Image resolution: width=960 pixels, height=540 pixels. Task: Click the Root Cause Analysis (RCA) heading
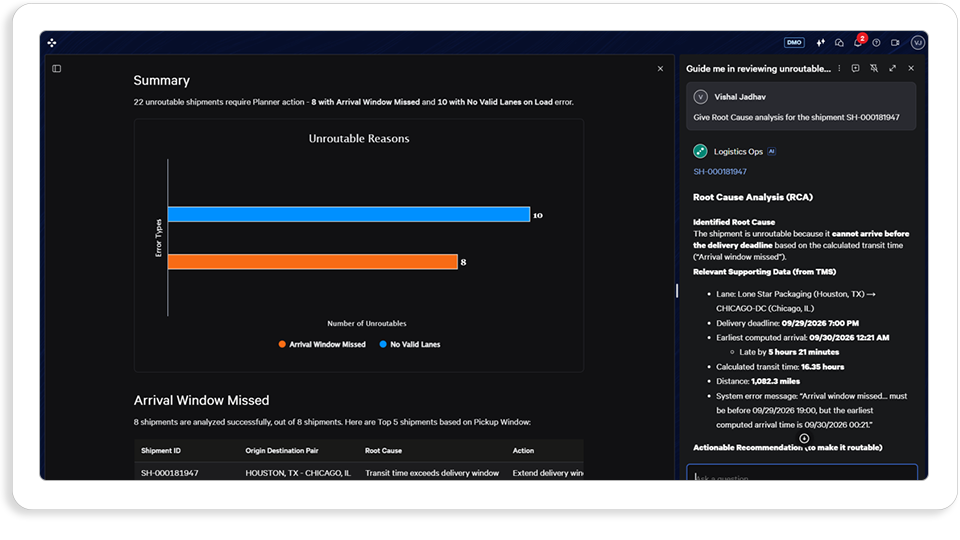753,197
